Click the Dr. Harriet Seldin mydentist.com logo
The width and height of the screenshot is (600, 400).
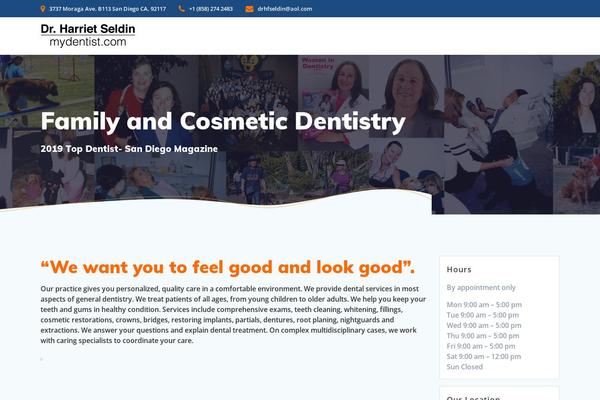pyautogui.click(x=88, y=35)
